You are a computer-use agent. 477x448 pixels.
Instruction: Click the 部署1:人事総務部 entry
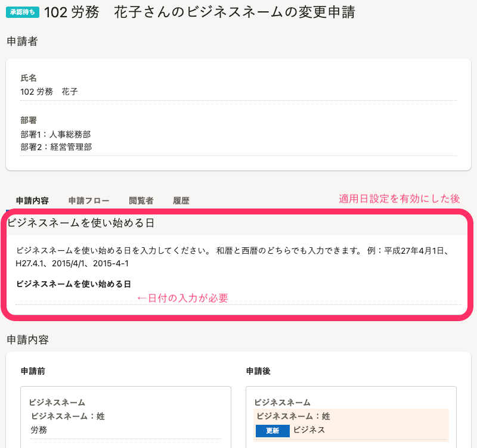(x=55, y=134)
